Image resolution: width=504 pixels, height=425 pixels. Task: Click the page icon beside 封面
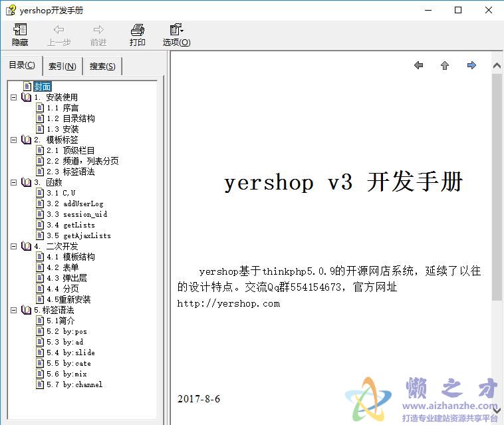27,86
